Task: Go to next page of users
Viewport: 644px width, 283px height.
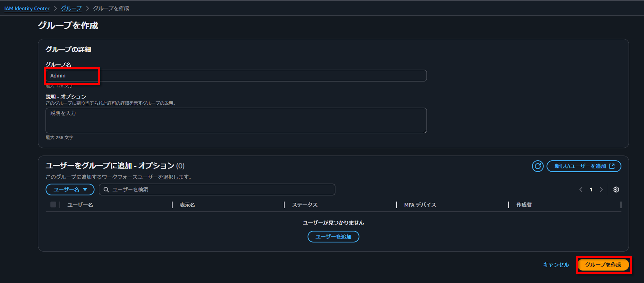Action: [x=601, y=190]
